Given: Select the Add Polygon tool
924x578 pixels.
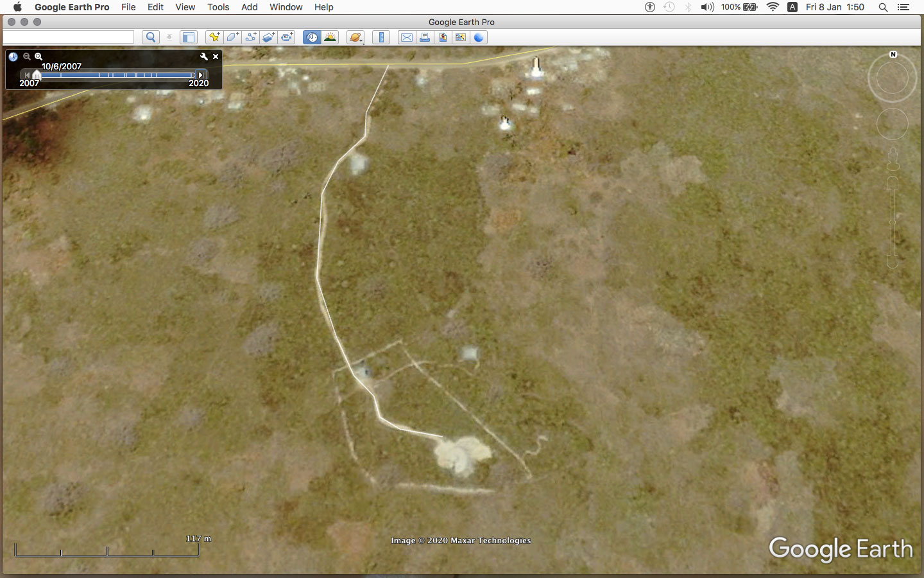Looking at the screenshot, I should pyautogui.click(x=232, y=37).
